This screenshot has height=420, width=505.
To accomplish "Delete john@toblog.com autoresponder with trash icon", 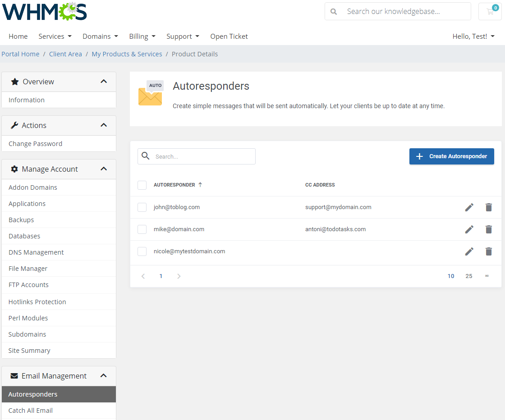I will pyautogui.click(x=489, y=207).
